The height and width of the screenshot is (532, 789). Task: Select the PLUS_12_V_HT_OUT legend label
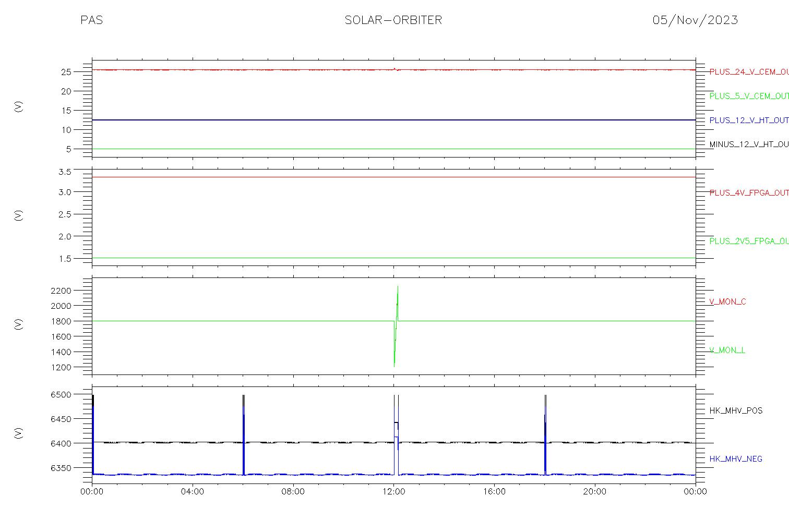click(x=749, y=120)
